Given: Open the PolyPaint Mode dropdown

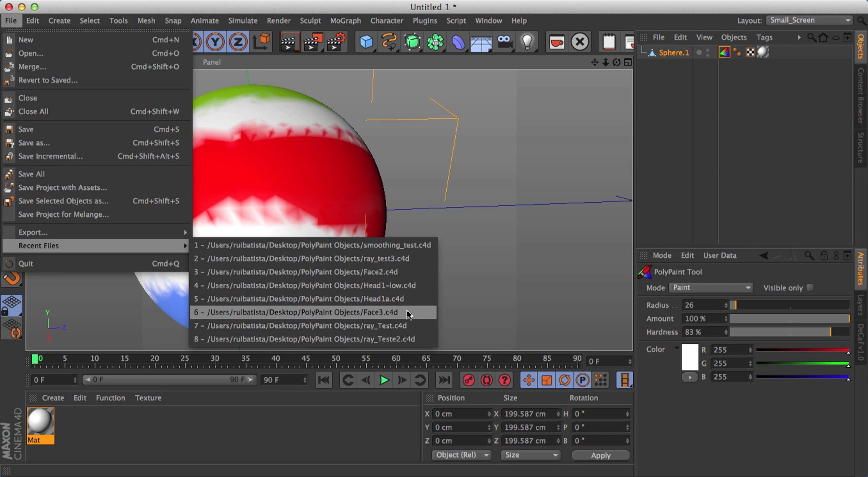Looking at the screenshot, I should pos(711,288).
